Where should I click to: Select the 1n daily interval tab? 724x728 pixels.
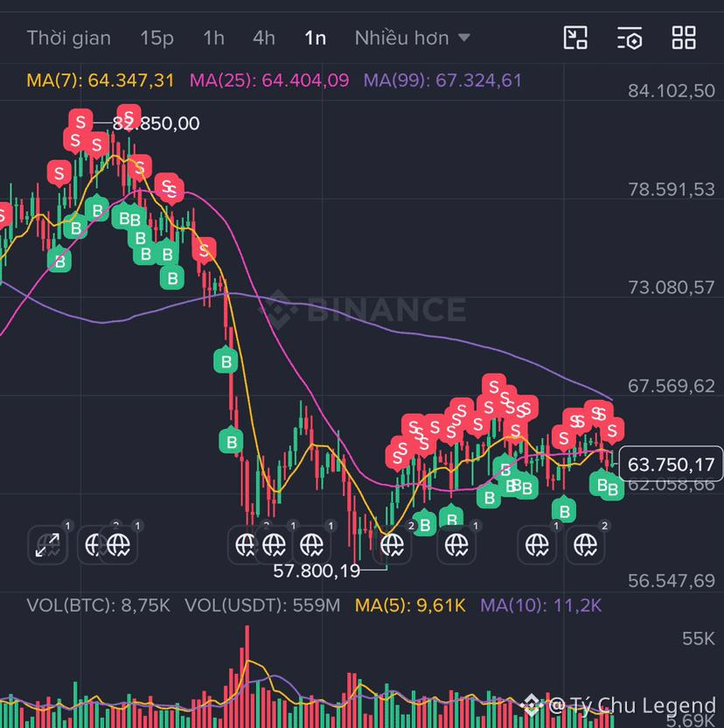(315, 38)
